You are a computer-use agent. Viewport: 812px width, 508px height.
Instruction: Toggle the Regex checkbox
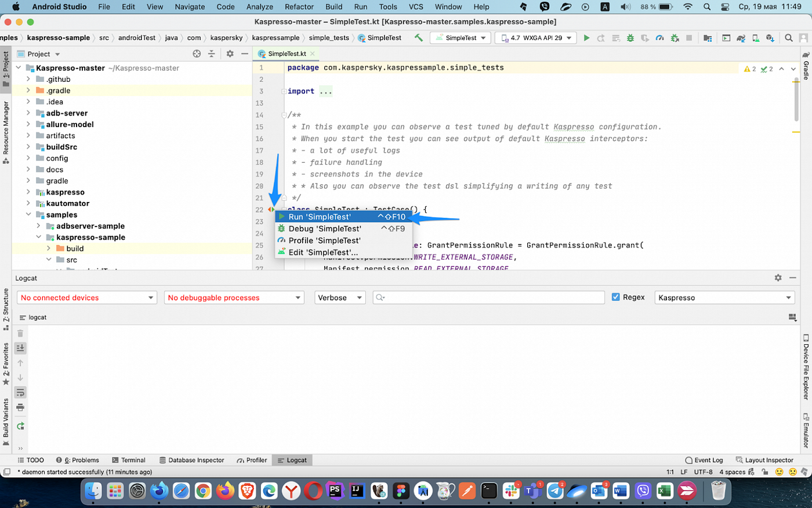pyautogui.click(x=616, y=297)
